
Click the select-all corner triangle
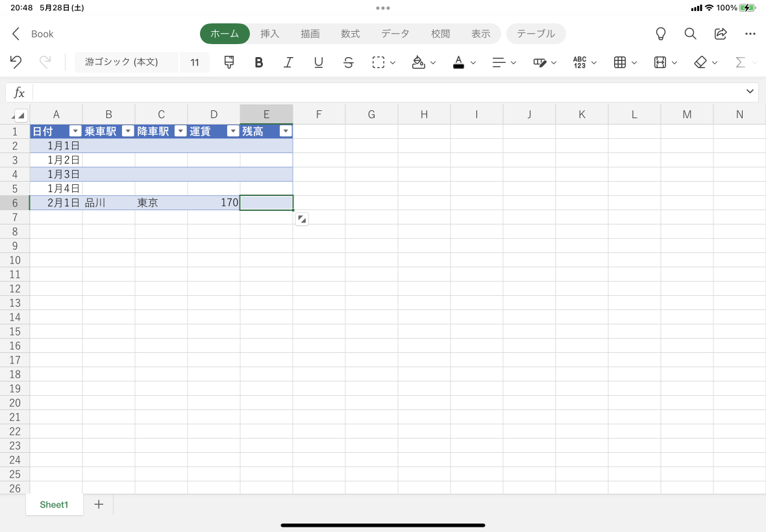(20, 115)
